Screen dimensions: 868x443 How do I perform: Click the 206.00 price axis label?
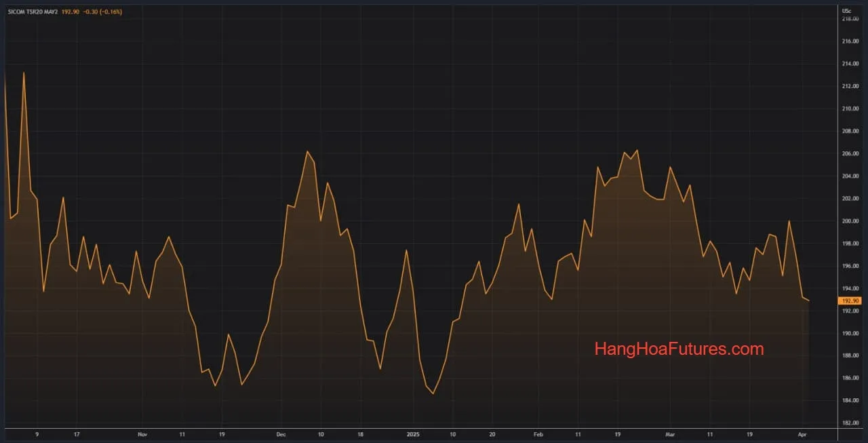(850, 153)
